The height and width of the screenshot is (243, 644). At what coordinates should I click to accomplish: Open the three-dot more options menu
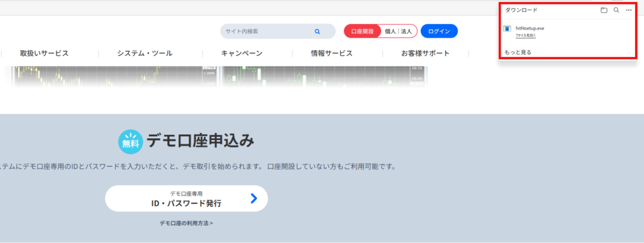[629, 10]
